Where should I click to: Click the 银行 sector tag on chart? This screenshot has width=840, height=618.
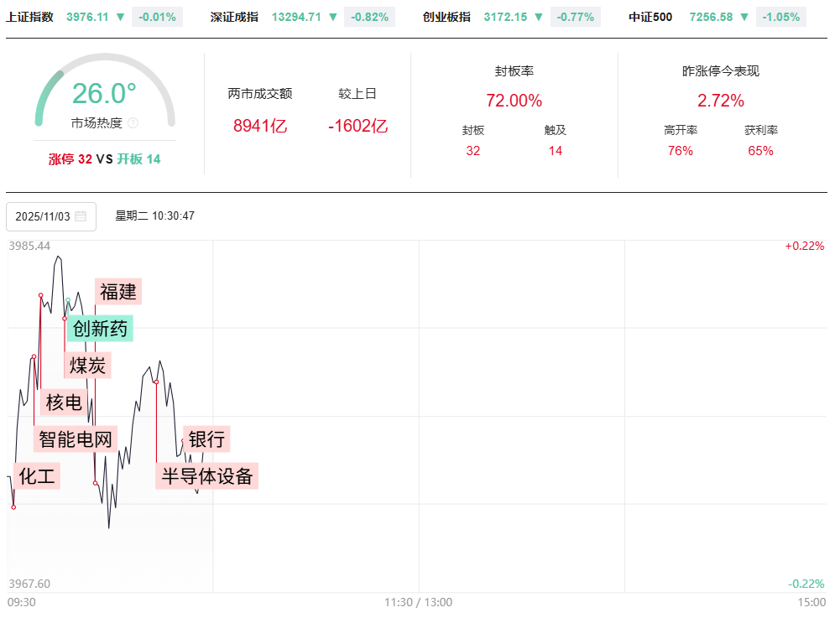tap(206, 439)
